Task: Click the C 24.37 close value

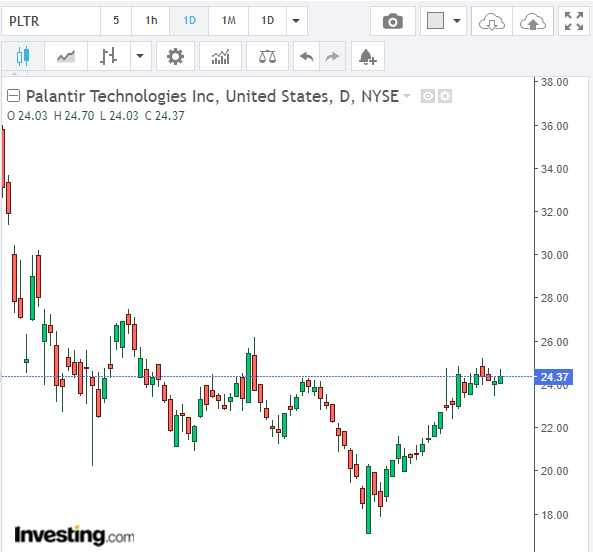Action: [x=165, y=116]
